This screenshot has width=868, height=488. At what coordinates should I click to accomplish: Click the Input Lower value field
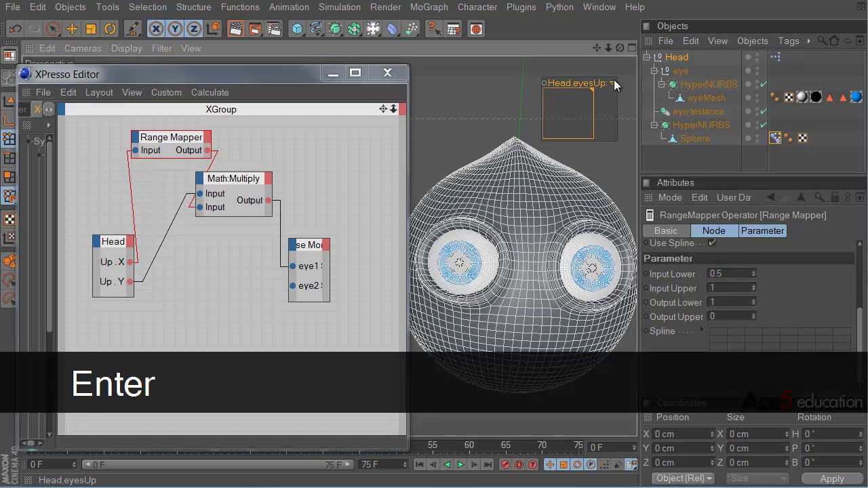[x=728, y=274]
